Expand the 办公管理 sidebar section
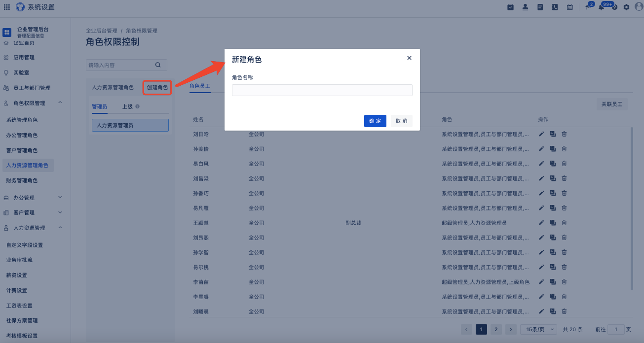 (60, 198)
